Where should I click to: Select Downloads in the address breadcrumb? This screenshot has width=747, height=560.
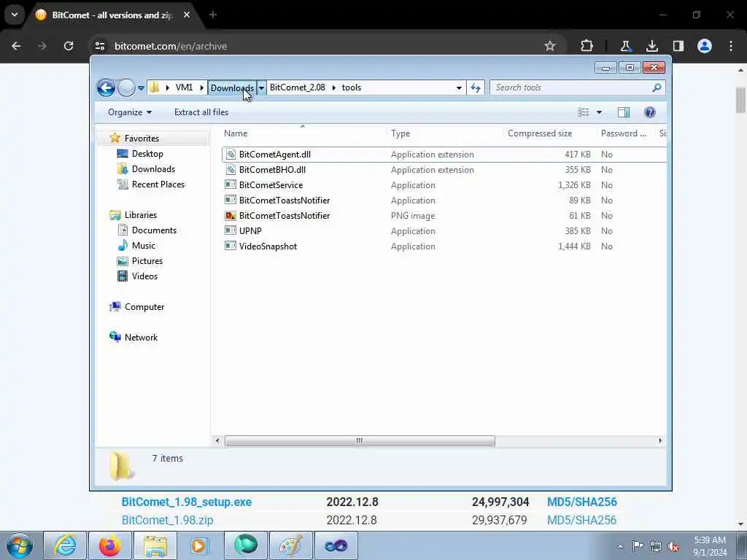[x=232, y=87]
